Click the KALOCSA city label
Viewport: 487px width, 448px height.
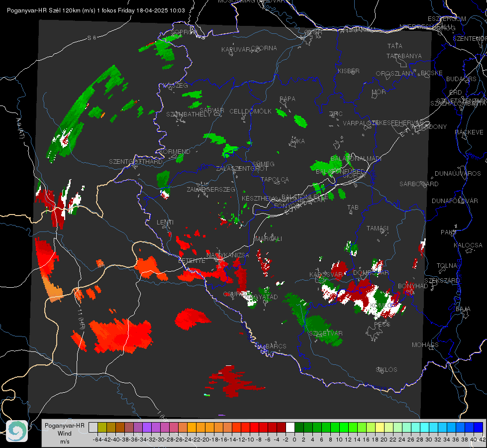click(468, 245)
